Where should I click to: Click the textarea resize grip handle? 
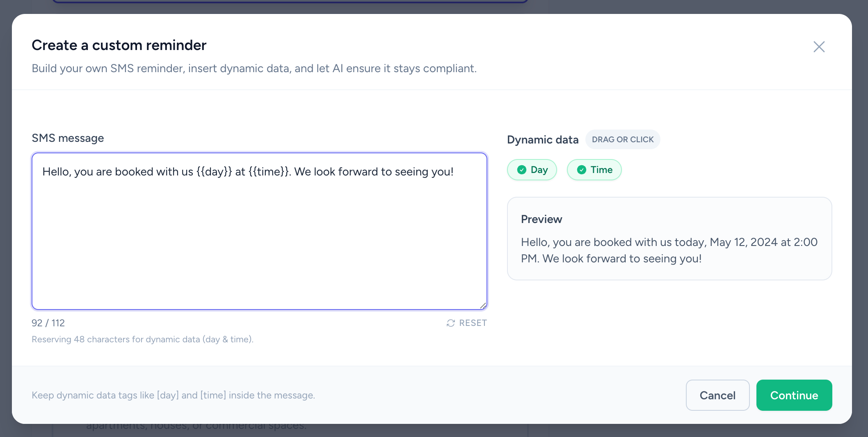click(x=483, y=305)
